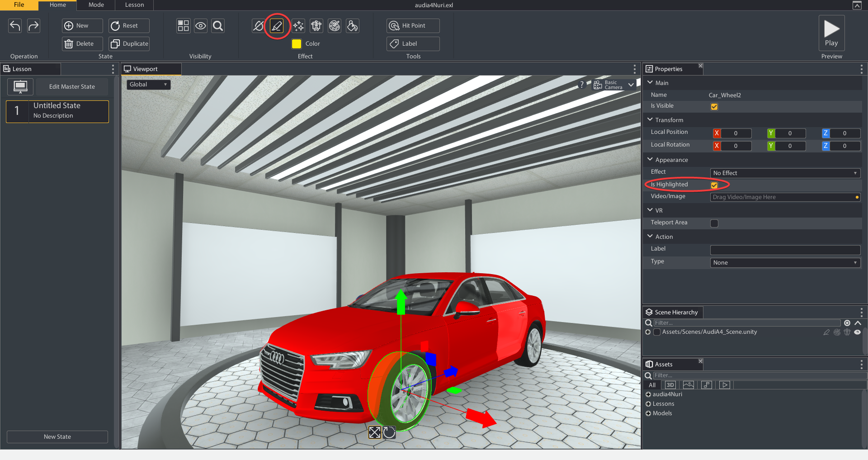This screenshot has height=460, width=868.
Task: Select the Scene Hierarchy panel tab
Action: point(672,313)
